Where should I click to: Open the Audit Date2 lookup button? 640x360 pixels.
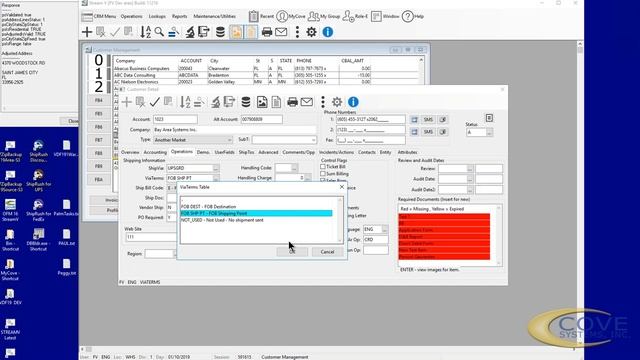tap(470, 190)
